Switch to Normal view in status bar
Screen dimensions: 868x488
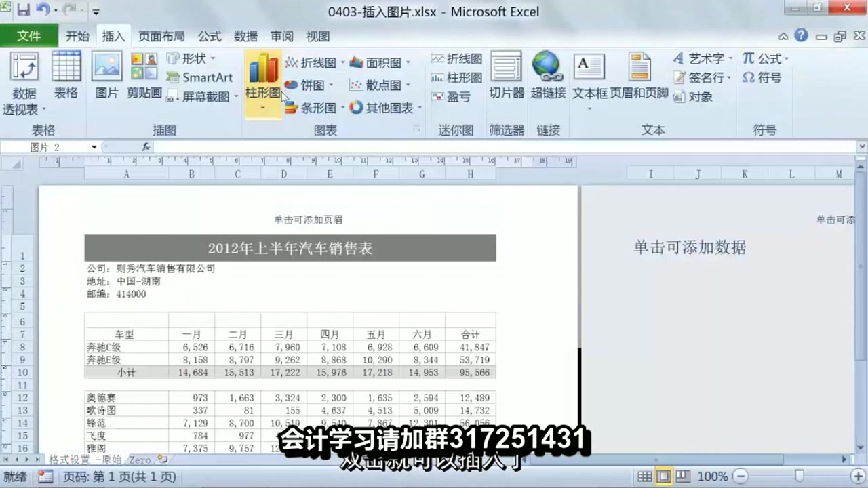[644, 476]
